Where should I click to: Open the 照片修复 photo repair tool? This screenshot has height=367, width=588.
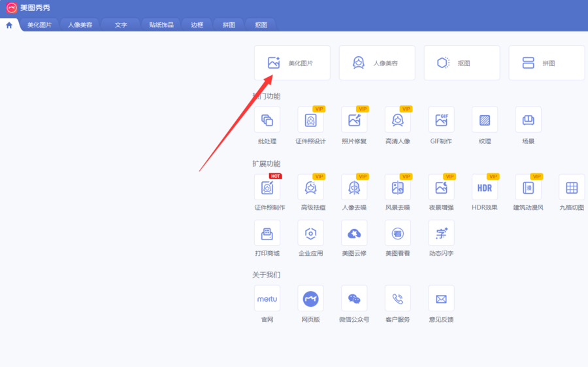[354, 120]
